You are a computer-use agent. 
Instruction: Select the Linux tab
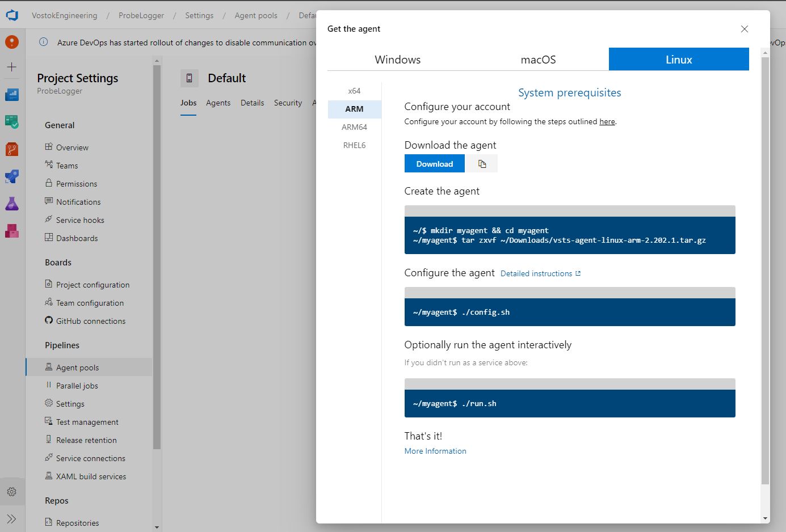(x=679, y=60)
